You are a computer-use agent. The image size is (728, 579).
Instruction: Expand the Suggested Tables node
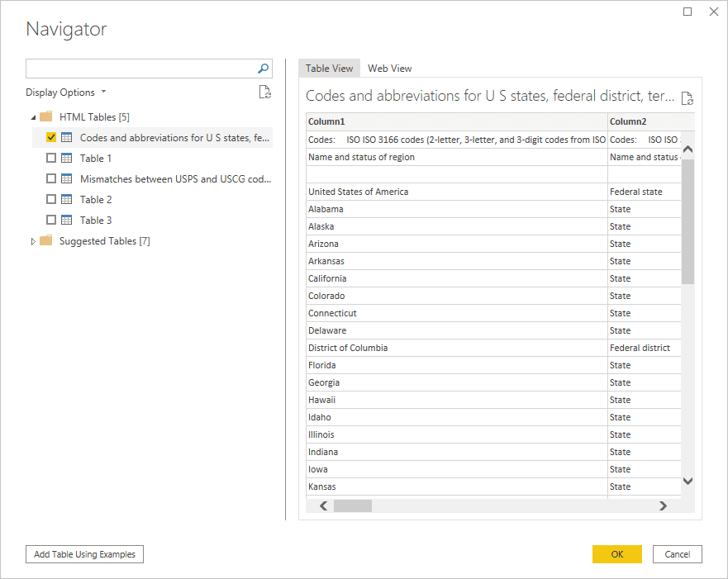click(x=33, y=241)
